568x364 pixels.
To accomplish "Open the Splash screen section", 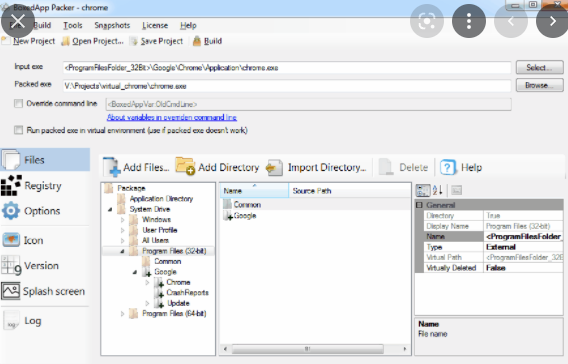I will pyautogui.click(x=43, y=291).
